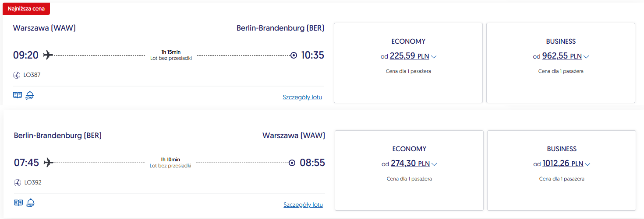
Task: Click the press/magazine icon under flight LO387
Action: pyautogui.click(x=17, y=95)
